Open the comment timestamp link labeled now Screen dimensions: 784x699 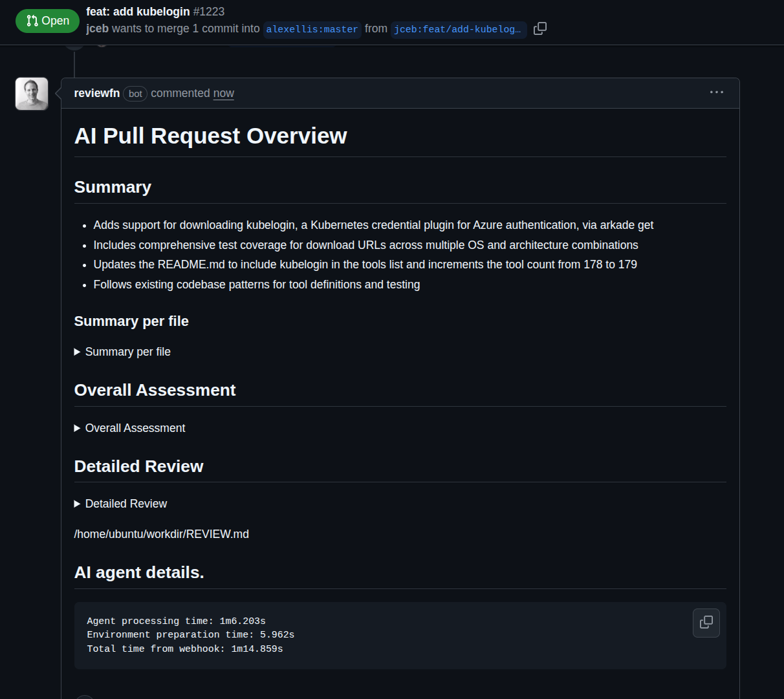223,93
